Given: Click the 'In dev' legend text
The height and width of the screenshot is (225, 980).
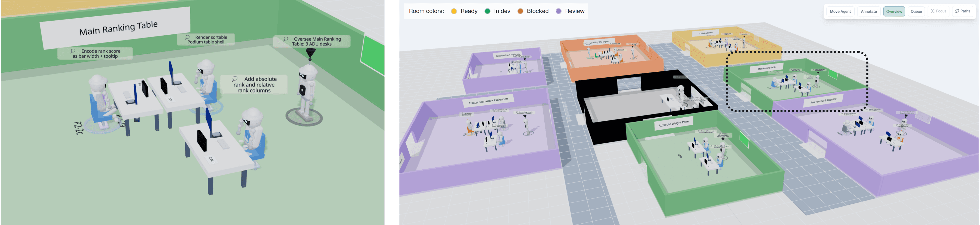Looking at the screenshot, I should point(502,11).
